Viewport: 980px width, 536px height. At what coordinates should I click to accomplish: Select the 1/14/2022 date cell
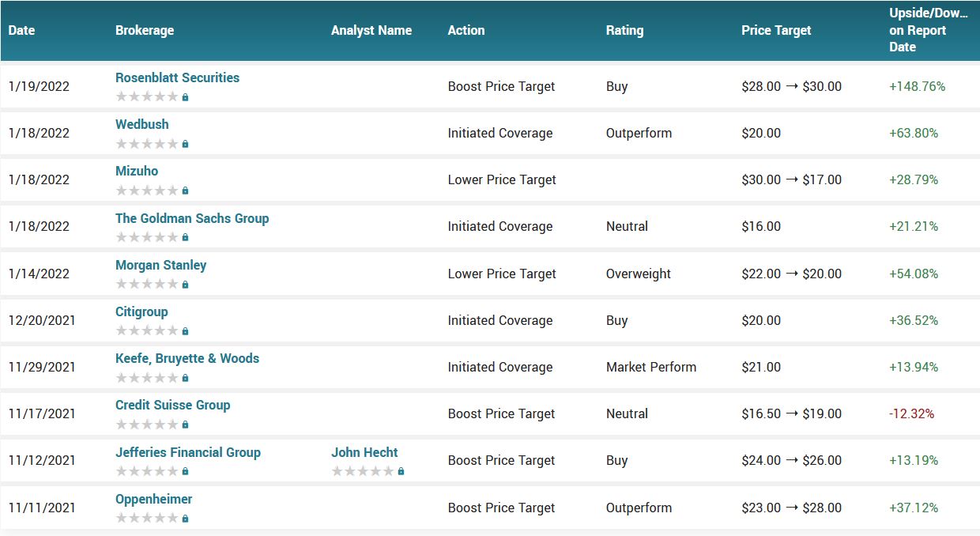39,274
